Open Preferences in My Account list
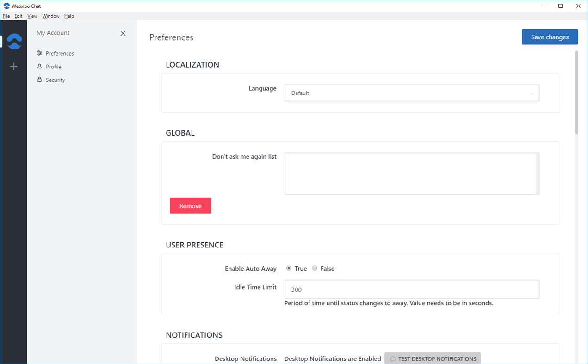The image size is (588, 364). coord(60,53)
